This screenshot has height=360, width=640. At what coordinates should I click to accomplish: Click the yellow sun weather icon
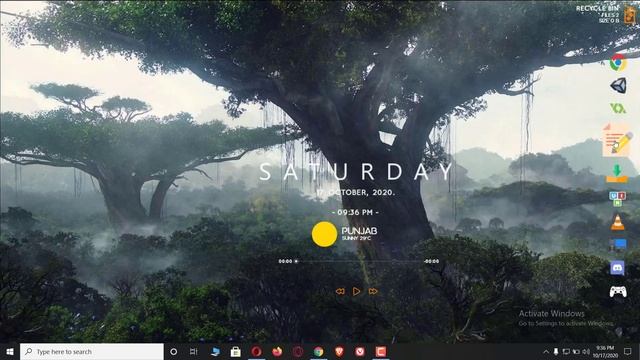324,234
